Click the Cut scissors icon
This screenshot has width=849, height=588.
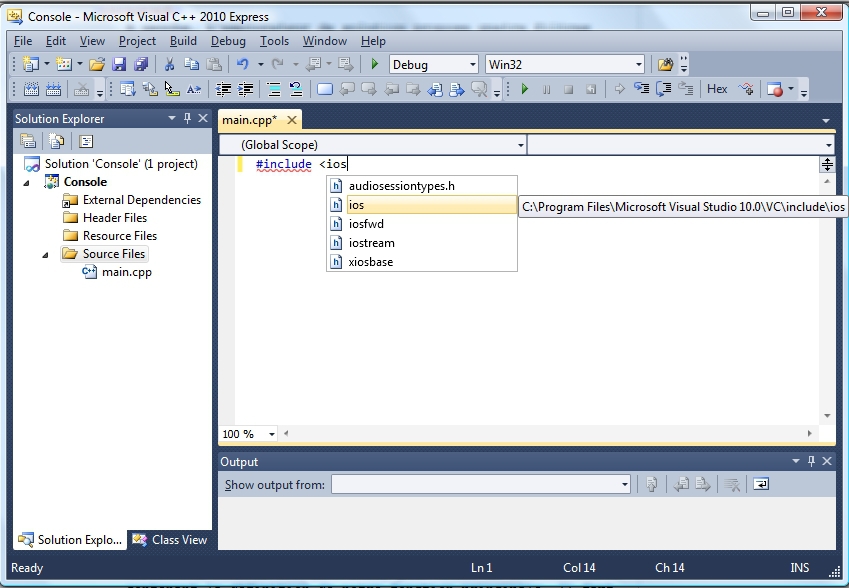169,64
